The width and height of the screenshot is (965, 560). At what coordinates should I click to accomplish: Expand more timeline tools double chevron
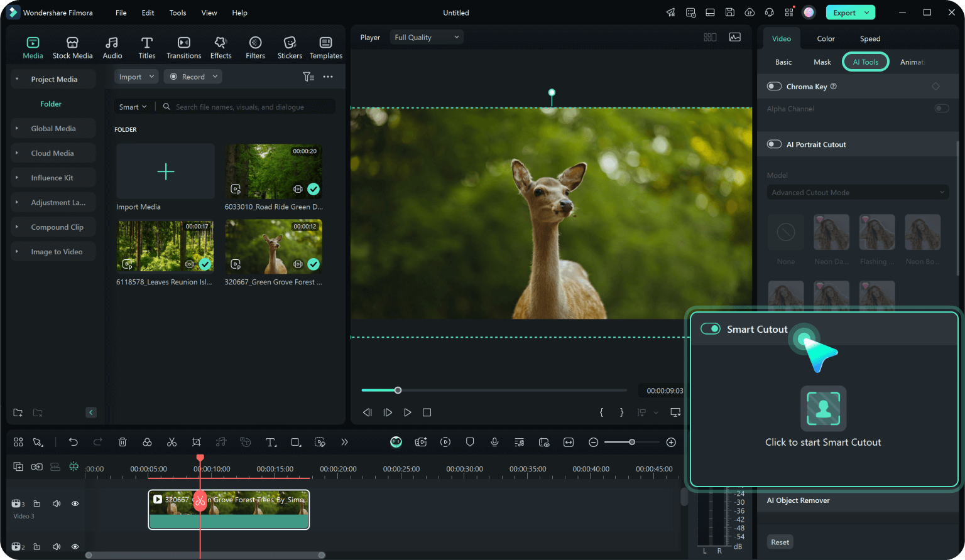coord(344,442)
